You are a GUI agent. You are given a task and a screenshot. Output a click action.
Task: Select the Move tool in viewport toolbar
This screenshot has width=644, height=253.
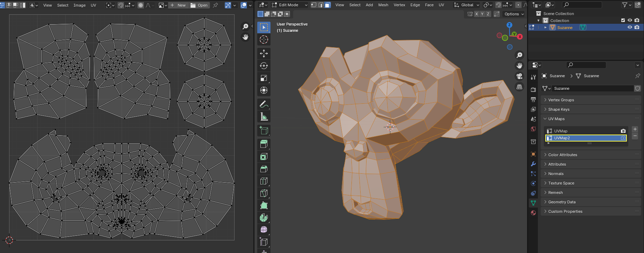[x=264, y=53]
